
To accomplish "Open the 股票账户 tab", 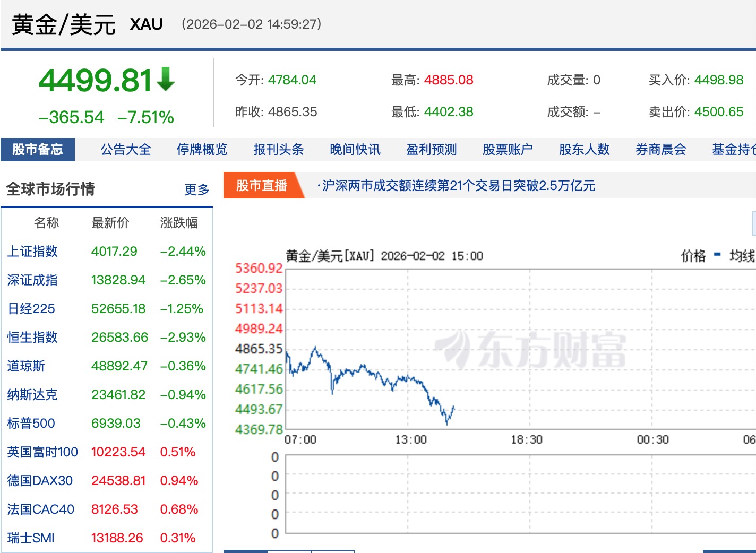I will pyautogui.click(x=508, y=149).
